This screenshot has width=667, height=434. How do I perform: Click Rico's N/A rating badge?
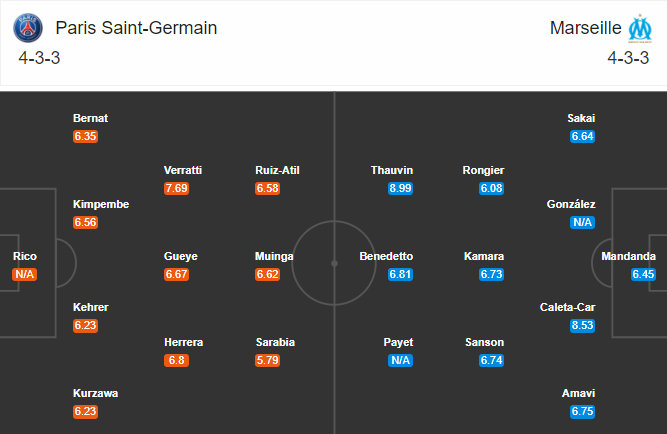(25, 274)
